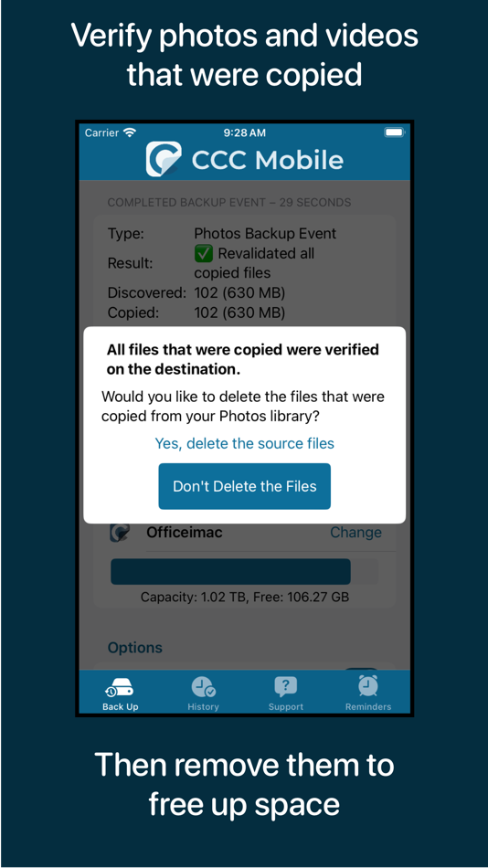Click the Options section header
Screen dimensions: 488x868
pyautogui.click(x=135, y=648)
